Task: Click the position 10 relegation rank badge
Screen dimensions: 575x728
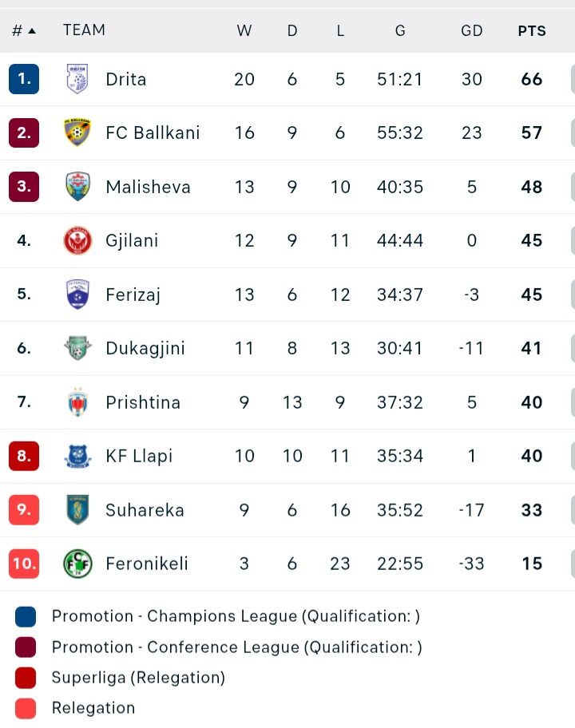Action: 24,564
